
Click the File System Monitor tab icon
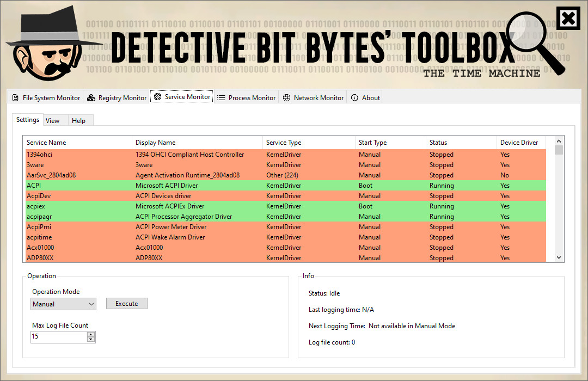coord(15,98)
